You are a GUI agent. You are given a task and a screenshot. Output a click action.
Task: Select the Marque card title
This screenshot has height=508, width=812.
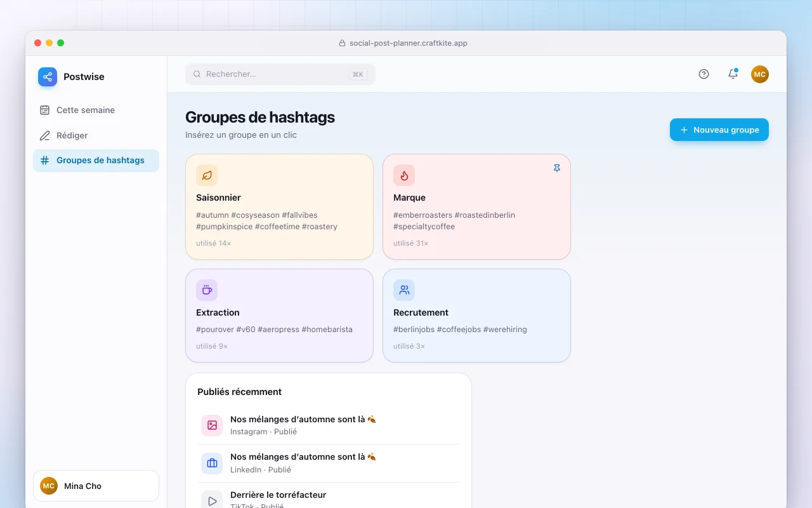409,197
